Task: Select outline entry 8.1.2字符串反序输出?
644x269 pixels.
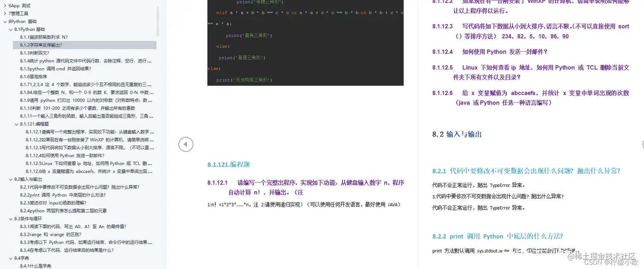Action: click(41, 45)
